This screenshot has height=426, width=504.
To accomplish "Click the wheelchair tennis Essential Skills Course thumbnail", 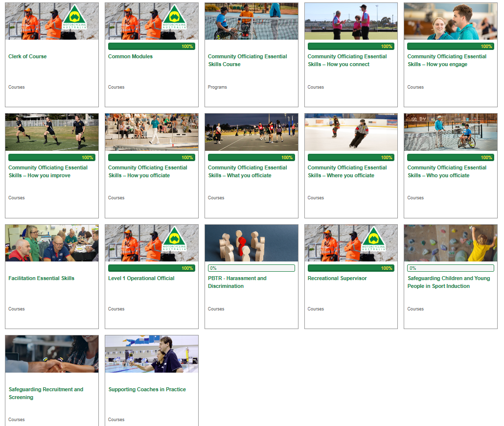I will coord(252,21).
